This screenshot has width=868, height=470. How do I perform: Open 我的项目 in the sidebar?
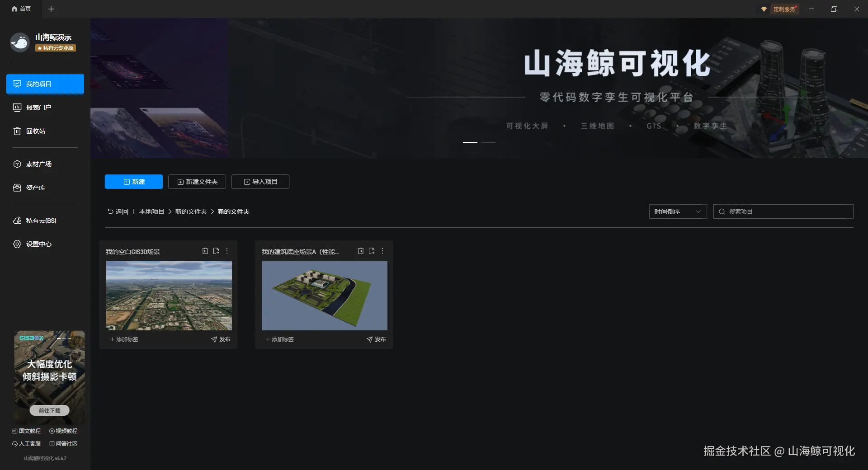45,84
